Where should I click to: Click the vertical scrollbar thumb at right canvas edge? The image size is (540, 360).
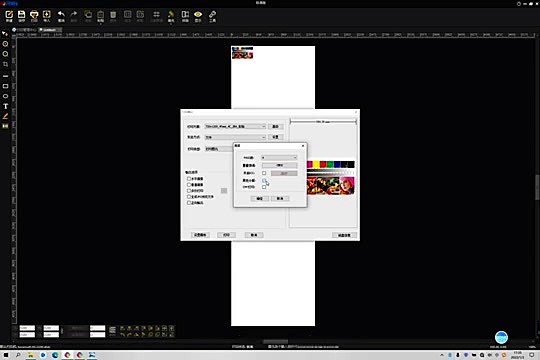tap(538, 187)
